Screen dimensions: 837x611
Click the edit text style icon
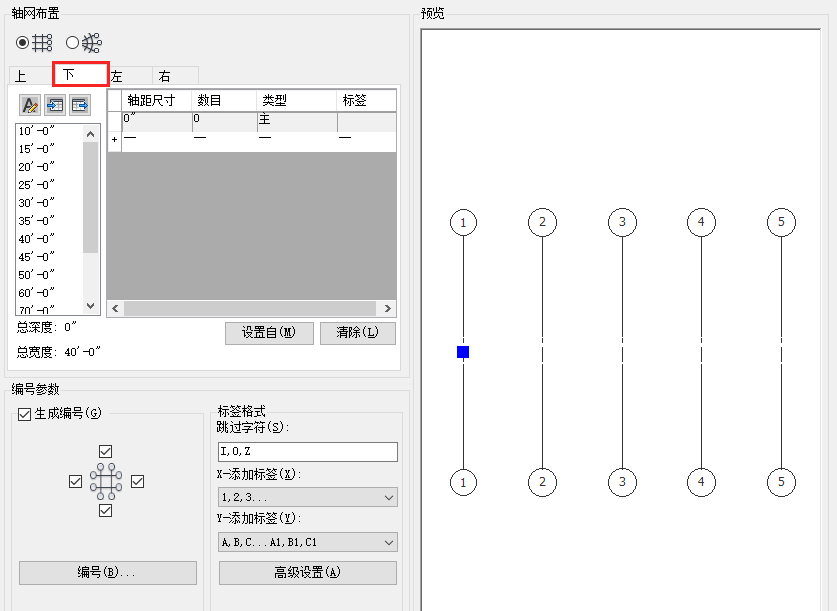30,105
